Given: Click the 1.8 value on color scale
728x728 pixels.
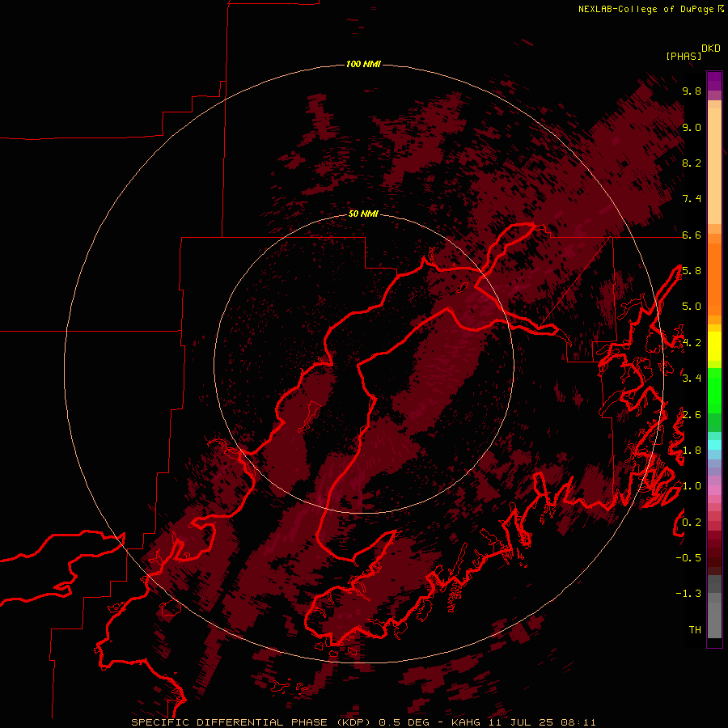Looking at the screenshot, I should pos(692,451).
